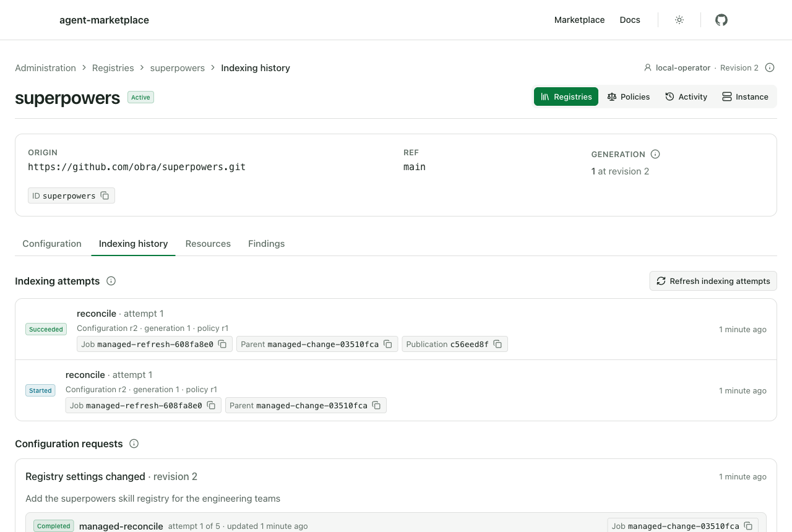Show info about Configuration requests
This screenshot has height=532, width=792.
(134, 444)
